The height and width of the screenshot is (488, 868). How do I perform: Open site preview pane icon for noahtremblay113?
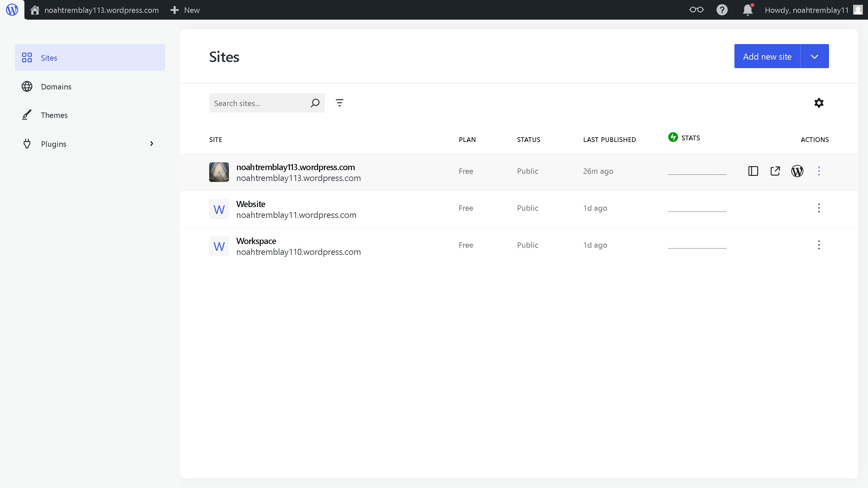[x=753, y=171]
